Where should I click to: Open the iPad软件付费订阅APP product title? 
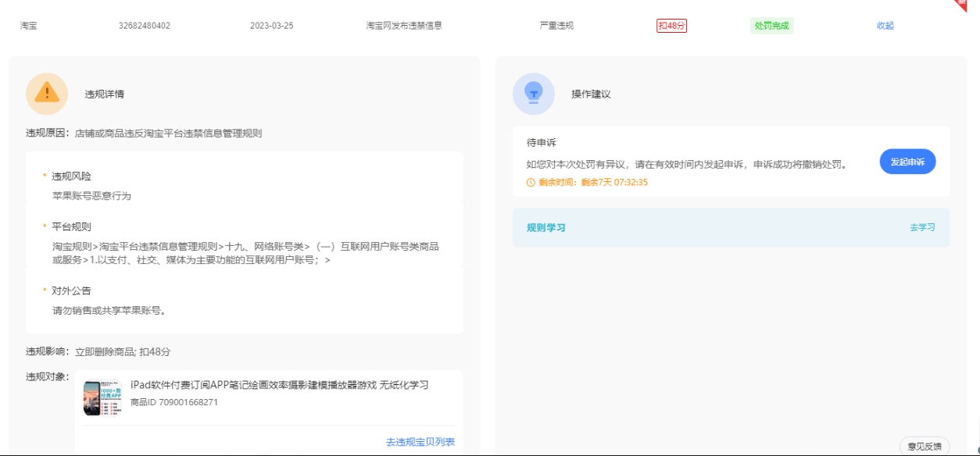(x=279, y=385)
